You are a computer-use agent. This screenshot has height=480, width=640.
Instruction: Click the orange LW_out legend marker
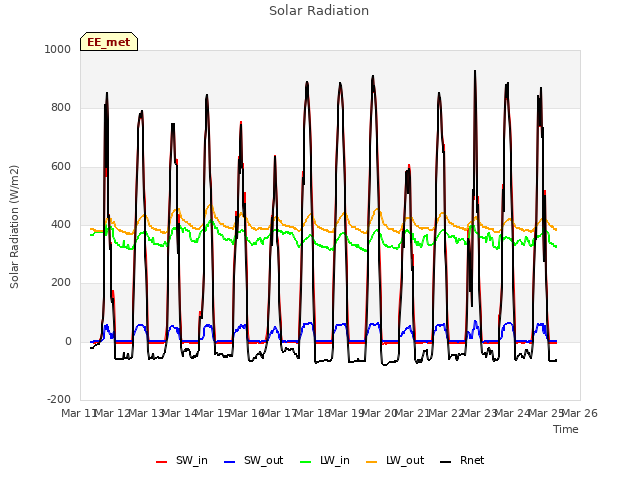[371, 462]
